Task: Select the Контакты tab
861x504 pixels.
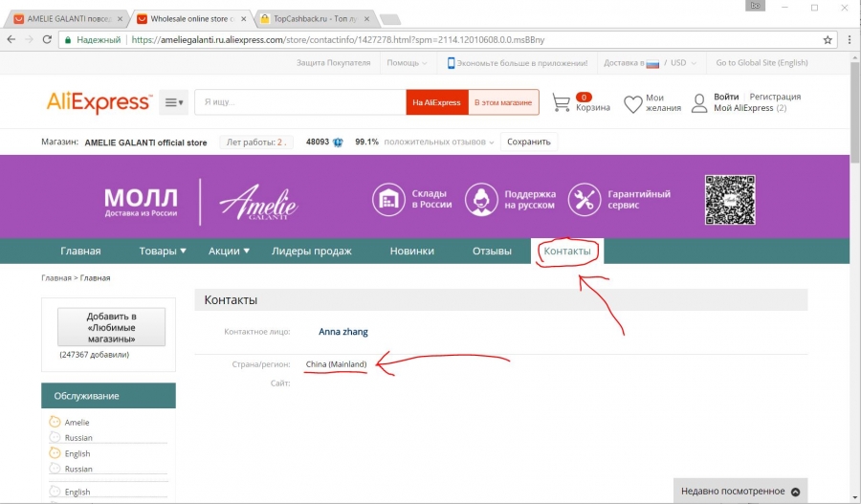Action: click(567, 251)
